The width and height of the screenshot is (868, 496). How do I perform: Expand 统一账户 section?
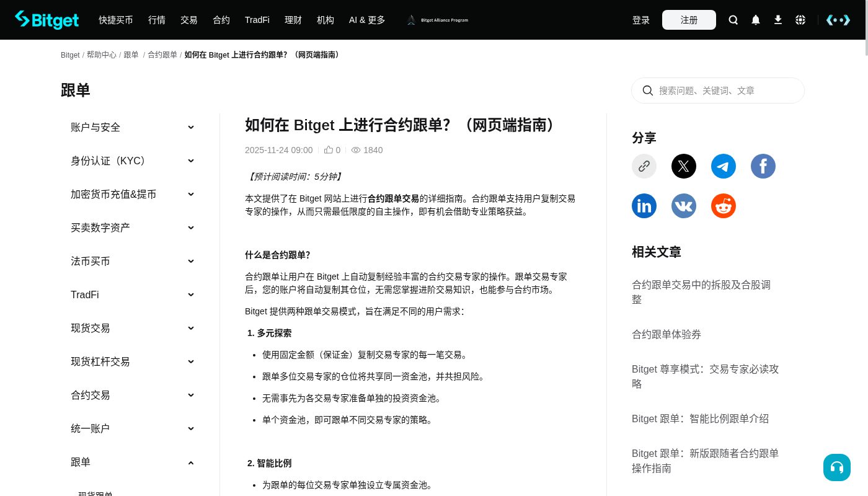pyautogui.click(x=133, y=428)
